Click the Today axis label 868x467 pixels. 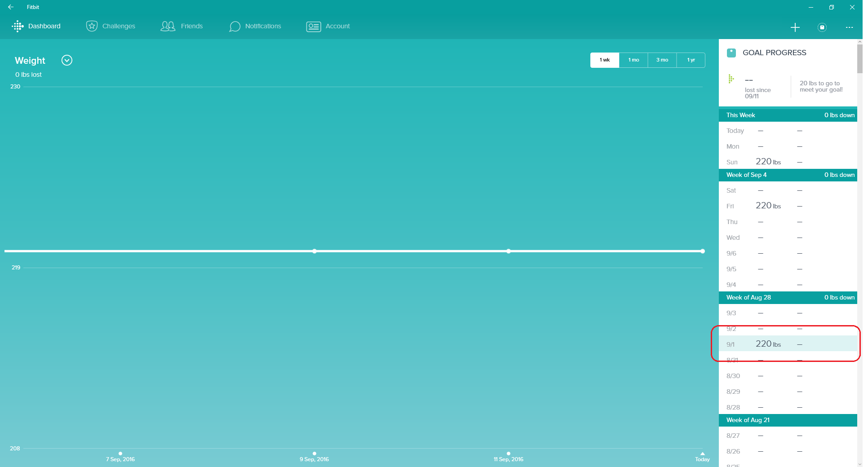(702, 459)
